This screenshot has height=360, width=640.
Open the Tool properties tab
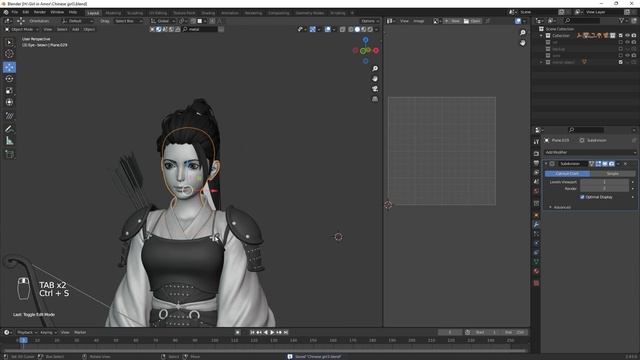536,142
